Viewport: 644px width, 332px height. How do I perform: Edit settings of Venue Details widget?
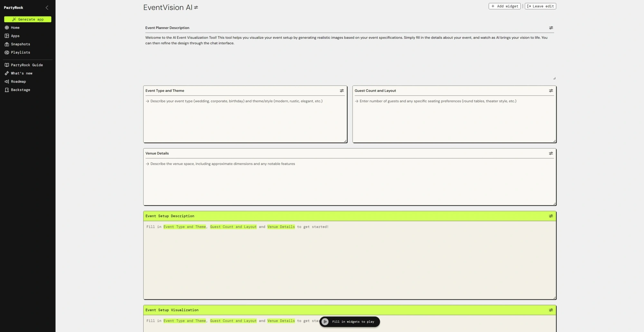(x=551, y=153)
